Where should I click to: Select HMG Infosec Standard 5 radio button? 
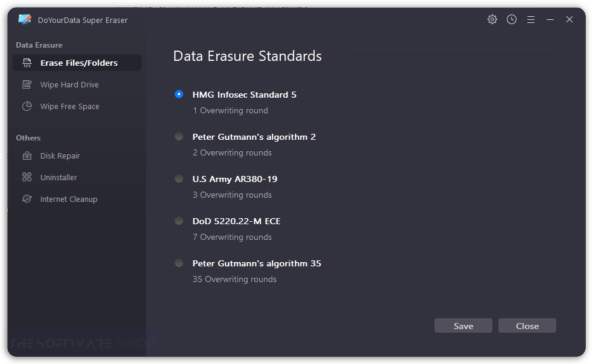point(179,94)
